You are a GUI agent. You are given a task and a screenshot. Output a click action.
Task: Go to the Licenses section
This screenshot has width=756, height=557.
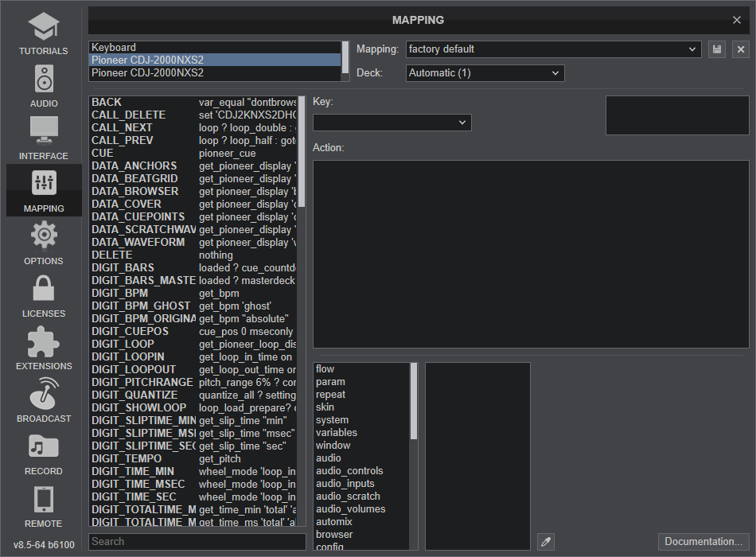[44, 296]
